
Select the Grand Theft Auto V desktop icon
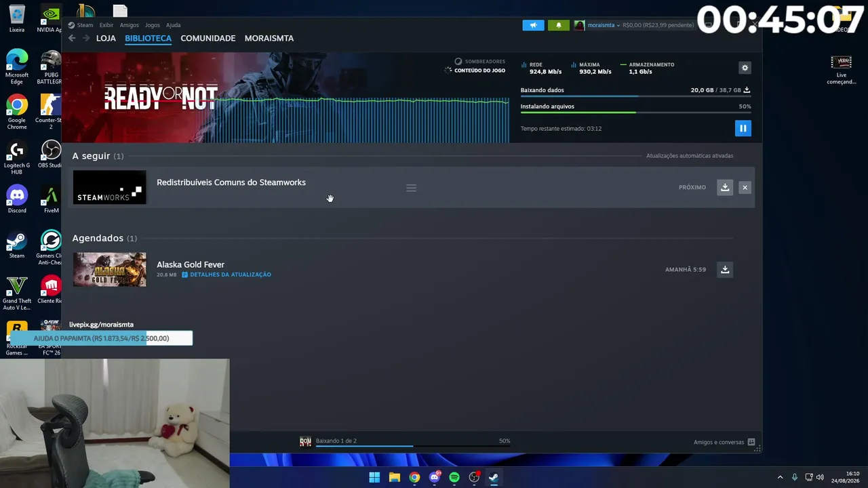click(x=17, y=293)
